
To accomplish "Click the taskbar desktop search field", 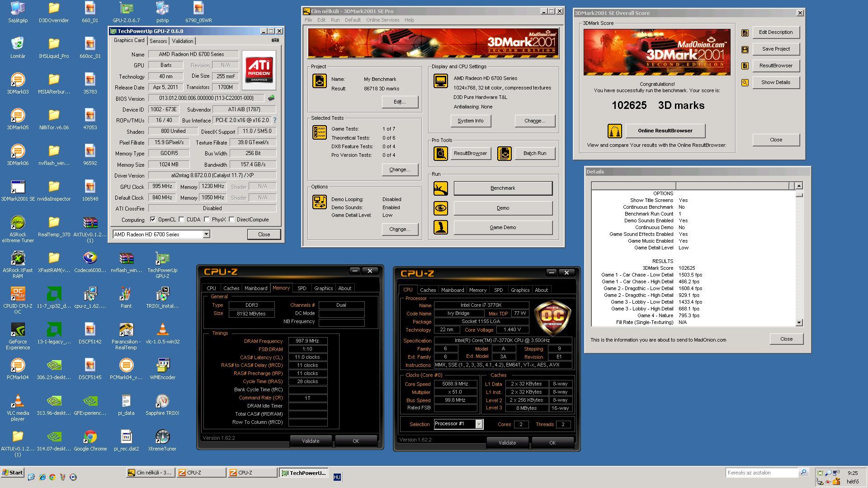I will tap(762, 473).
